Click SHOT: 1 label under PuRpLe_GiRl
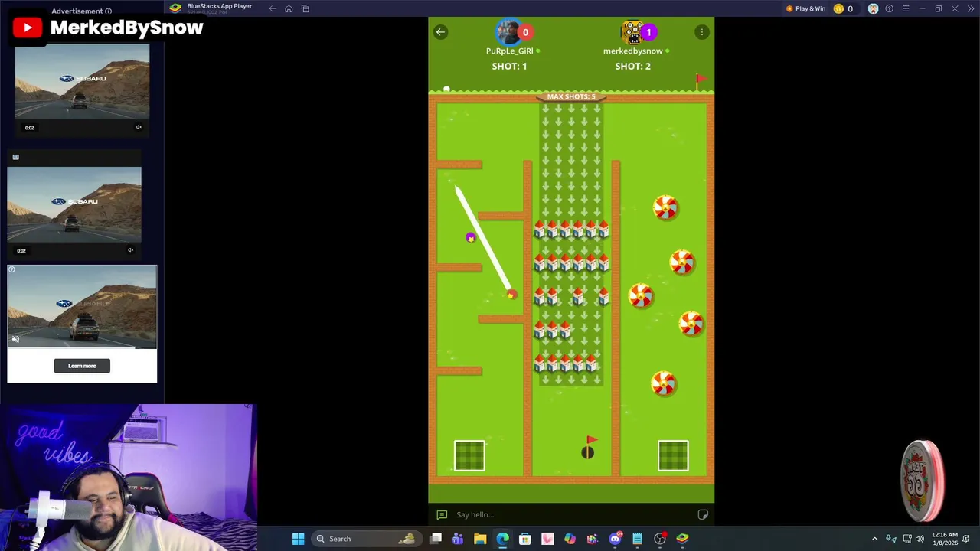This screenshot has height=551, width=980. coord(509,67)
